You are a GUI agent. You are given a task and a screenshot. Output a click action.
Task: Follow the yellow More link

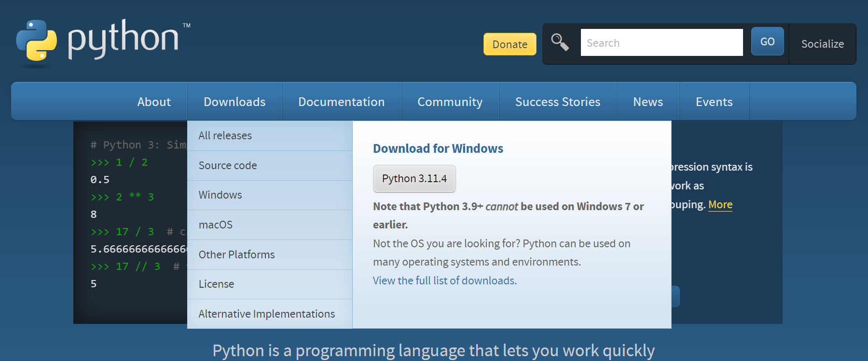[720, 204]
